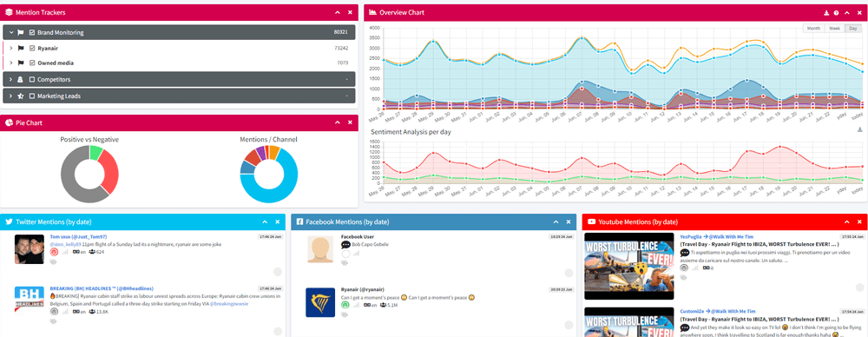Expand the Ryanair tracker row
The width and height of the screenshot is (868, 337).
(11, 49)
